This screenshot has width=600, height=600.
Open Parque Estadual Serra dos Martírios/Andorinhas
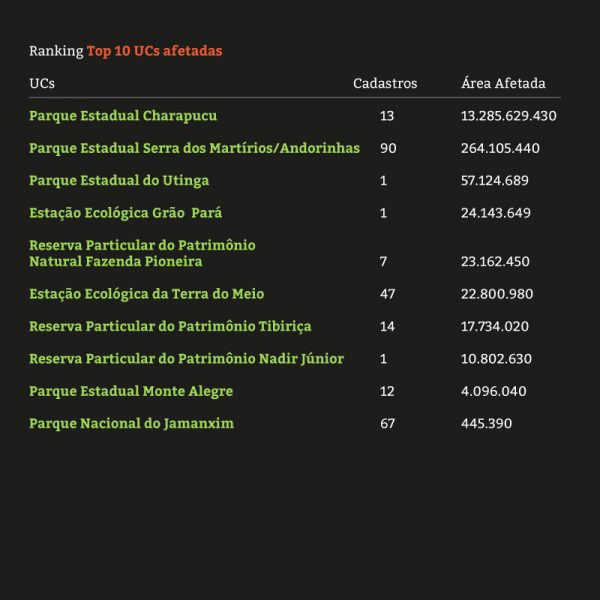click(x=194, y=148)
